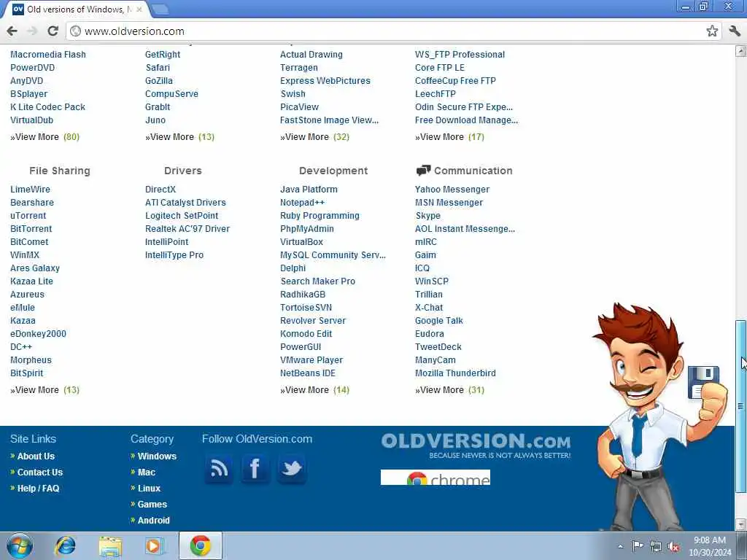View More above Drivers with count (13)
This screenshot has height=560, width=747.
click(179, 137)
